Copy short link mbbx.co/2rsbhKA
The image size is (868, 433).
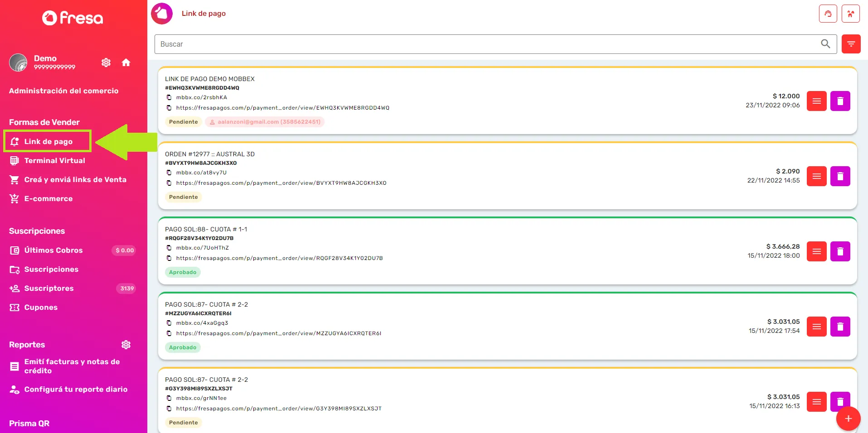169,97
